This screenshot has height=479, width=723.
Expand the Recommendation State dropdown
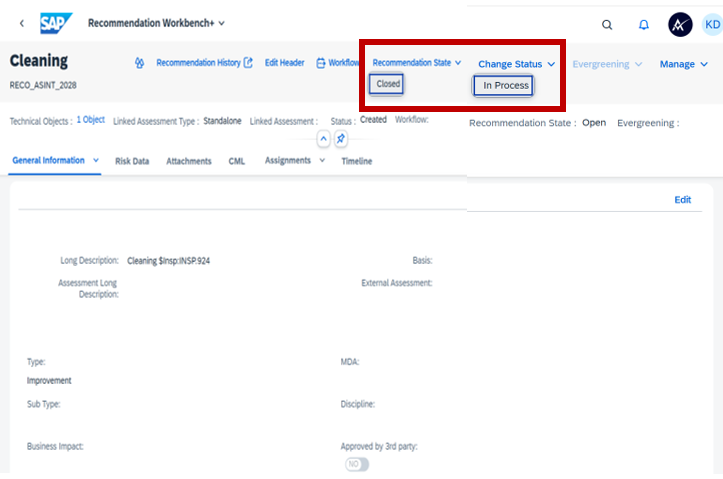pos(416,63)
